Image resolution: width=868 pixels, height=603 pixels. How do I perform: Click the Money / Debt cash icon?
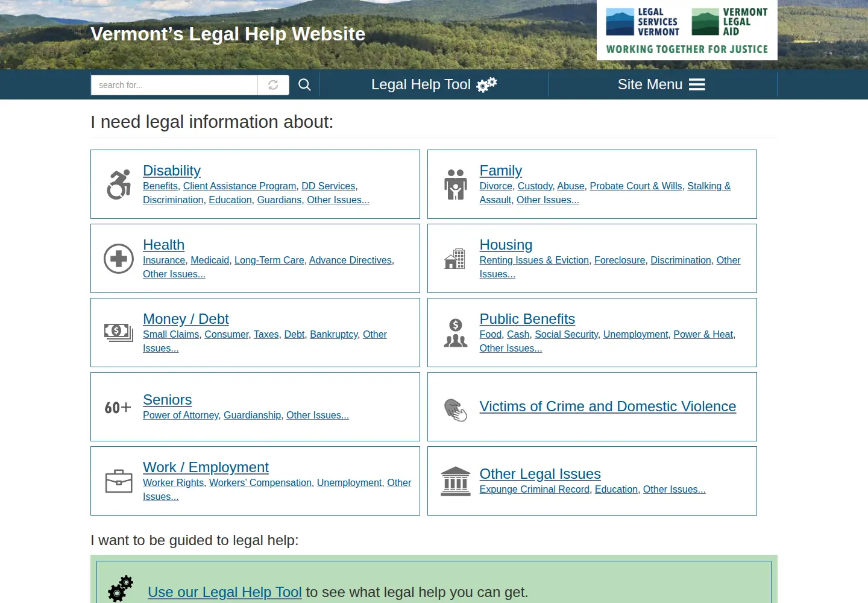(119, 332)
